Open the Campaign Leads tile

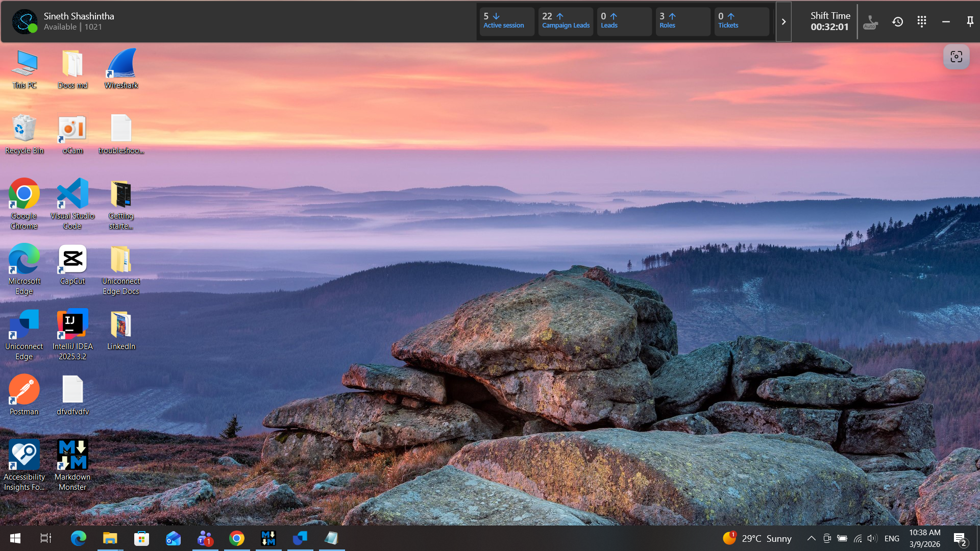tap(565, 21)
